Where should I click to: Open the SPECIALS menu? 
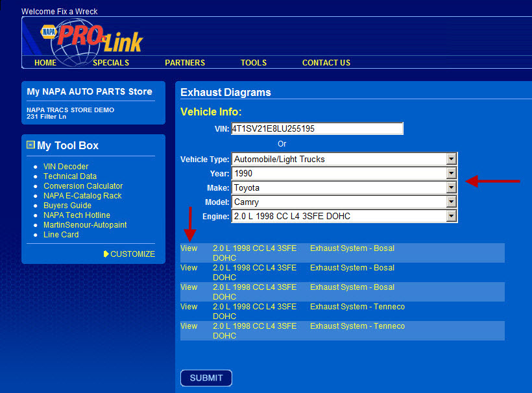tap(111, 63)
